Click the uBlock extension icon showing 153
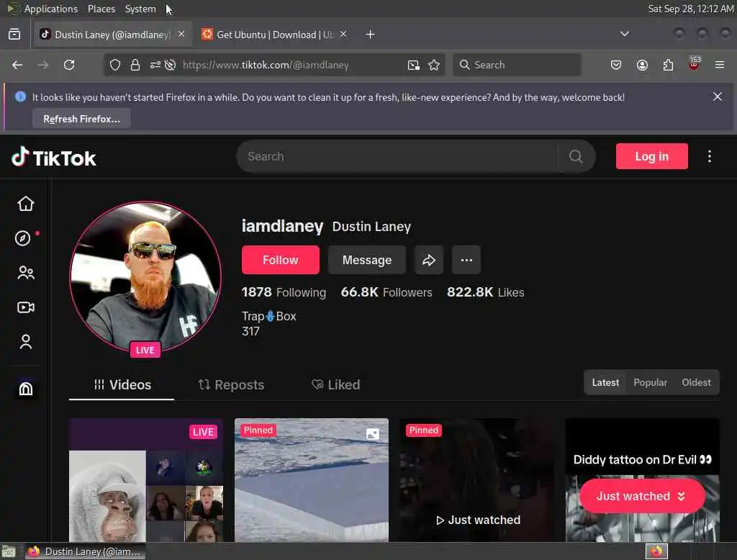 click(x=694, y=63)
